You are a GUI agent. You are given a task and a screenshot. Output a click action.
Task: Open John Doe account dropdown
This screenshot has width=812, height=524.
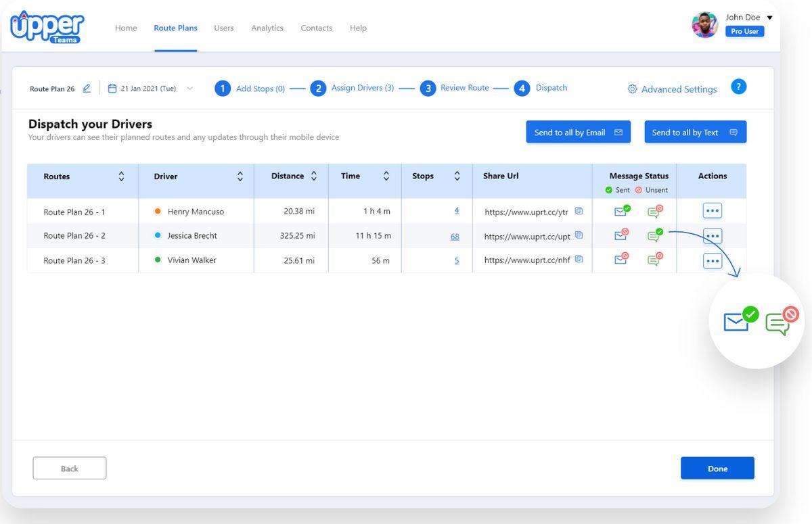[x=769, y=18]
